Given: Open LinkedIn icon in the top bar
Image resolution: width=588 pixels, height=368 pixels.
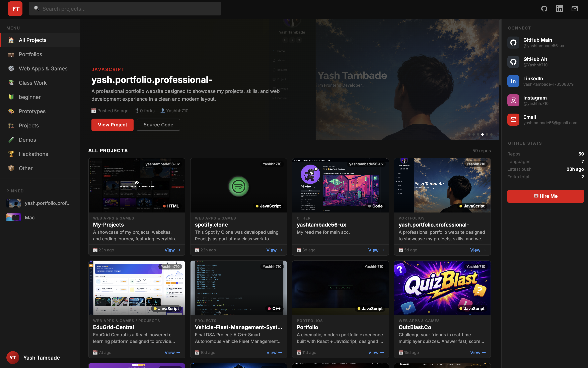Looking at the screenshot, I should (x=559, y=9).
